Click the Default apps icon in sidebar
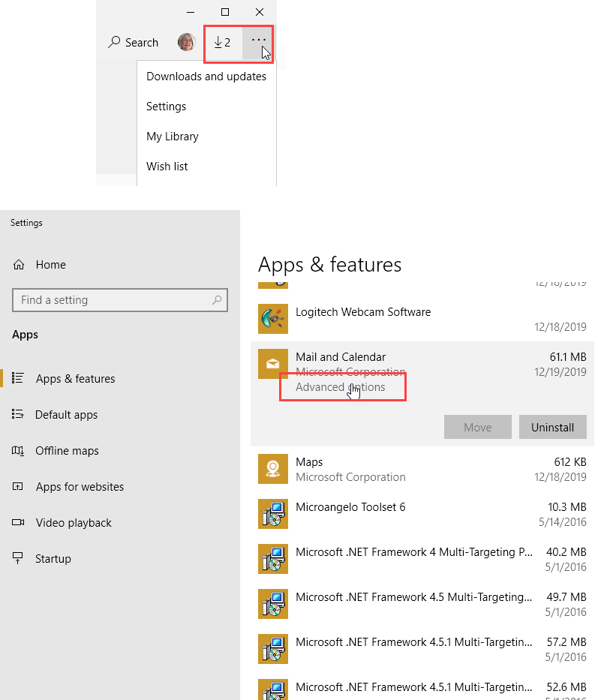Screen dimensions: 616x700 point(18,414)
